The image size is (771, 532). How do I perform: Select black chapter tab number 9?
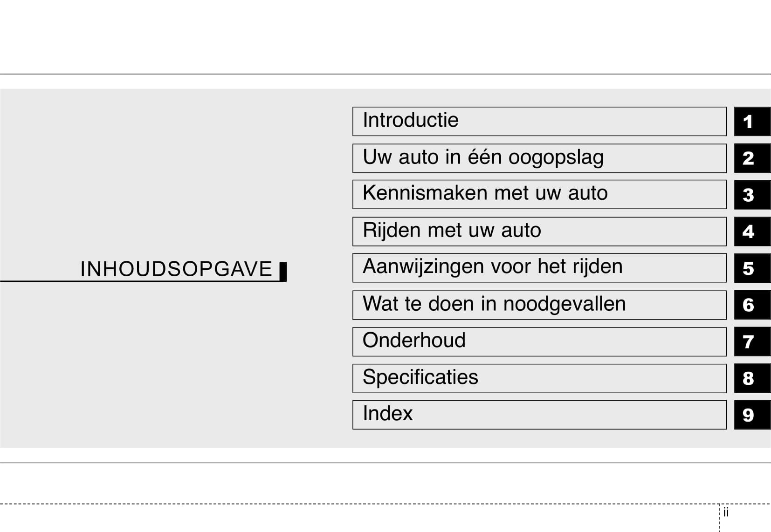tap(752, 415)
